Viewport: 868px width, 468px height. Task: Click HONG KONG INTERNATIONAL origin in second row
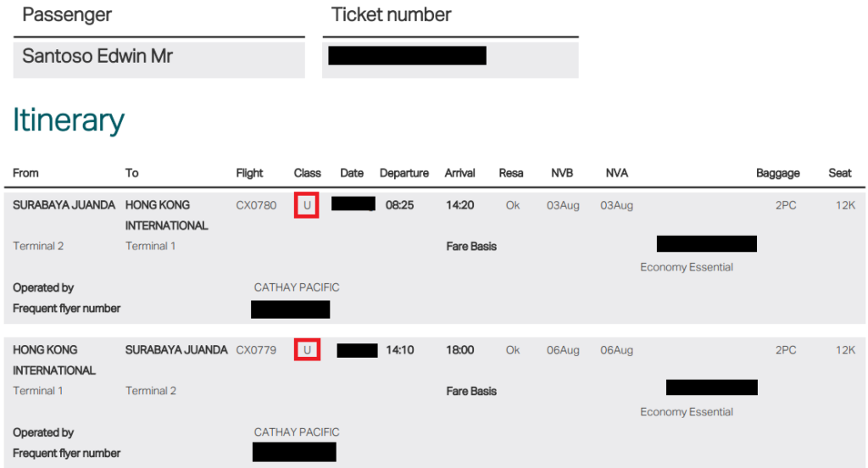pos(54,360)
